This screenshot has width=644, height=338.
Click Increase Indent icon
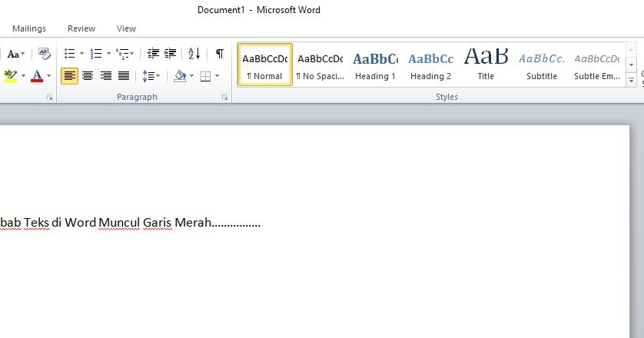click(x=170, y=54)
